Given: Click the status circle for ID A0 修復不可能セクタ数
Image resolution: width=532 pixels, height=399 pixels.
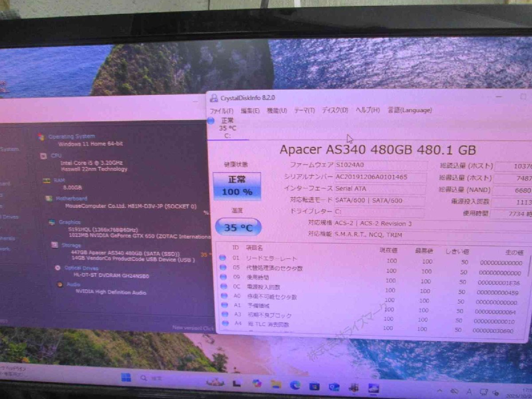Looking at the screenshot, I should click(x=225, y=296).
